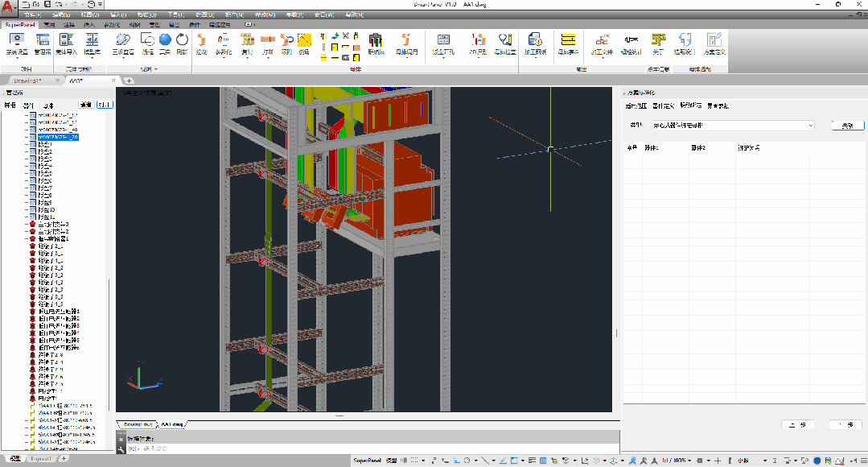This screenshot has height=467, width=868.
Task: Open the sheet-metal hole punching tool
Action: [x=443, y=43]
